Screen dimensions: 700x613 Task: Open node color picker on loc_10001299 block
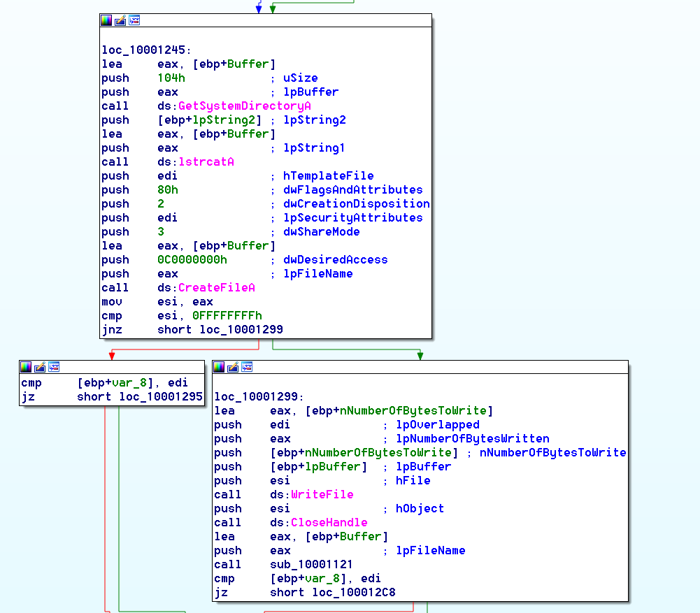point(219,367)
